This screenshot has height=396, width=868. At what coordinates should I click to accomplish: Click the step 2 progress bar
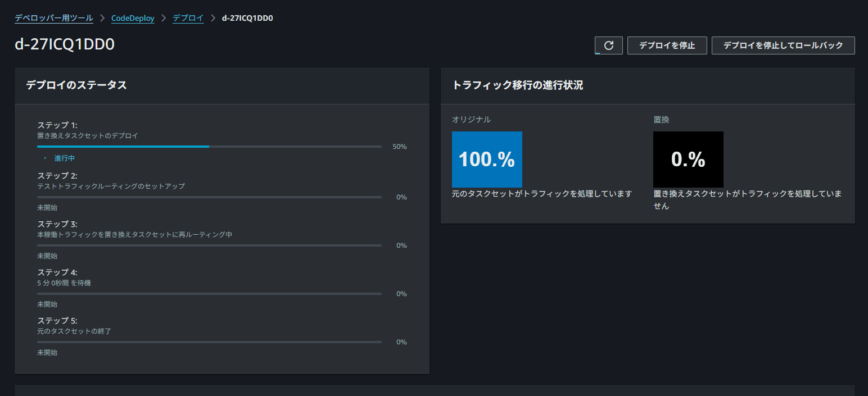pyautogui.click(x=209, y=197)
